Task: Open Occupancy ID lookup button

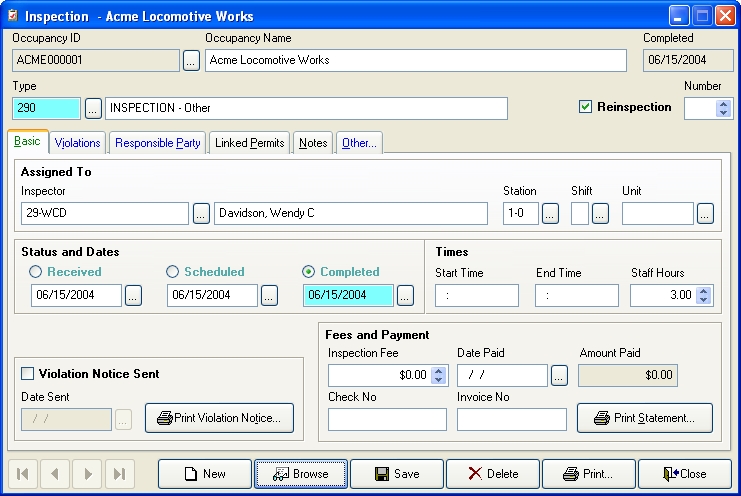Action: (191, 60)
